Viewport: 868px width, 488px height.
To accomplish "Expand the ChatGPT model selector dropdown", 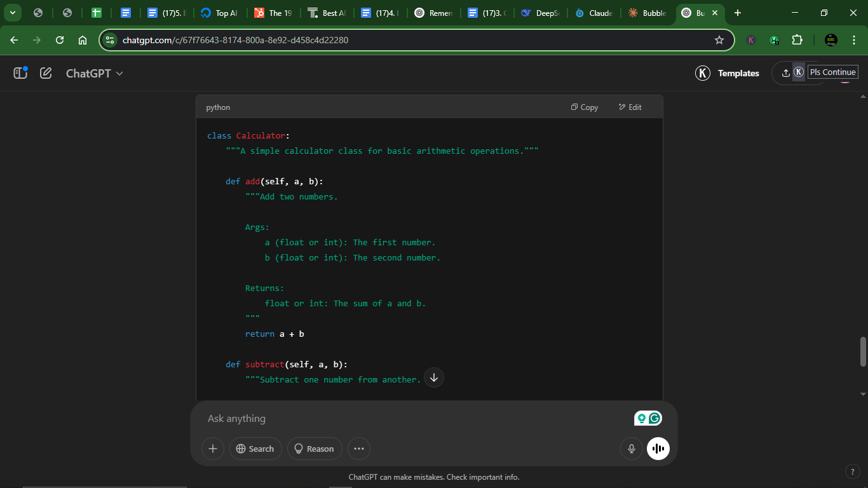I will (x=95, y=73).
